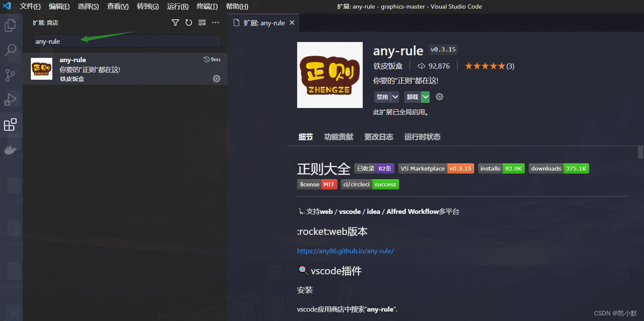Open the 帮助(H) menu
644x321 pixels.
point(237,6)
